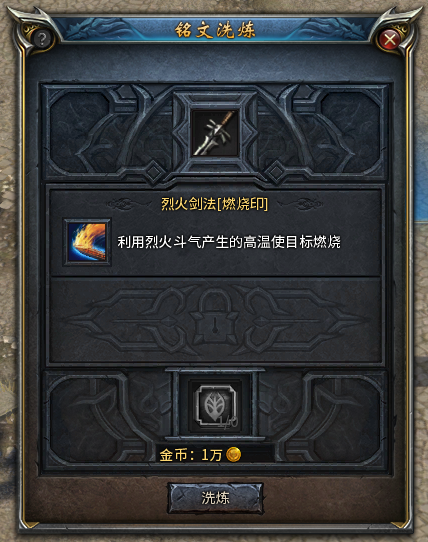Screen dimensions: 428x542
Task: Open help with the question mark icon
Action: point(42,39)
